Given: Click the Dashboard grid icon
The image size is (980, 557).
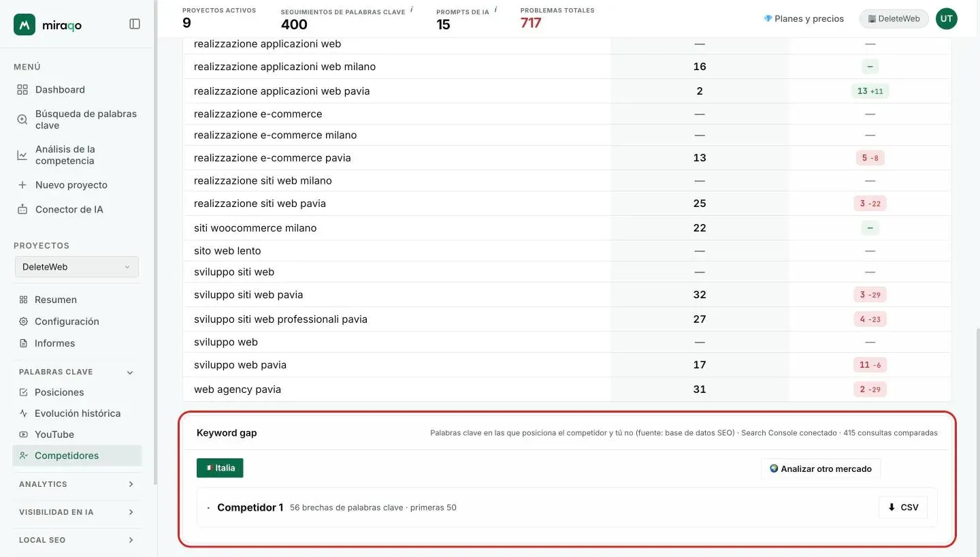Looking at the screenshot, I should coord(22,90).
